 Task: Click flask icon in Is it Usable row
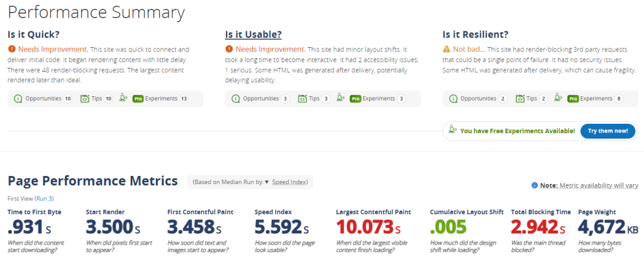click(340, 98)
